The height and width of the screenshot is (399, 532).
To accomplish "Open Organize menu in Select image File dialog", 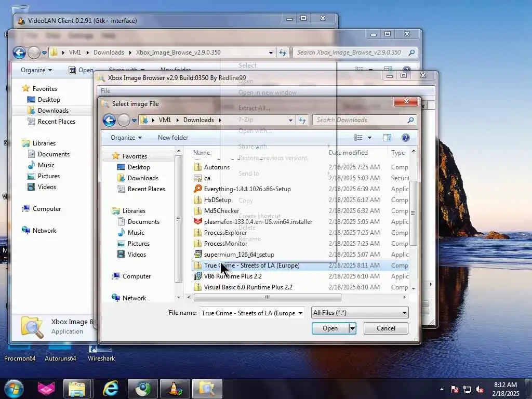I will (126, 138).
